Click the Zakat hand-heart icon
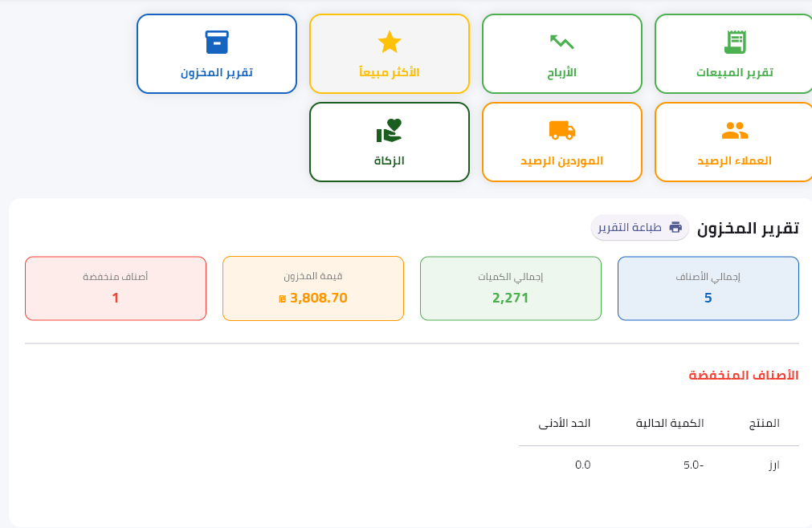 tap(390, 129)
